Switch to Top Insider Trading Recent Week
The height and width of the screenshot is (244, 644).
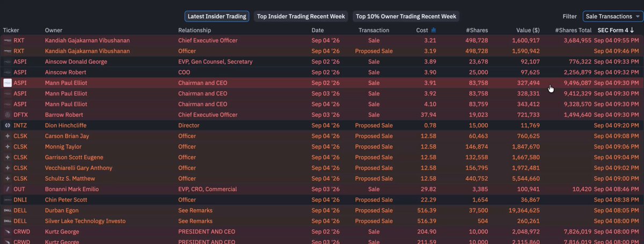click(301, 17)
